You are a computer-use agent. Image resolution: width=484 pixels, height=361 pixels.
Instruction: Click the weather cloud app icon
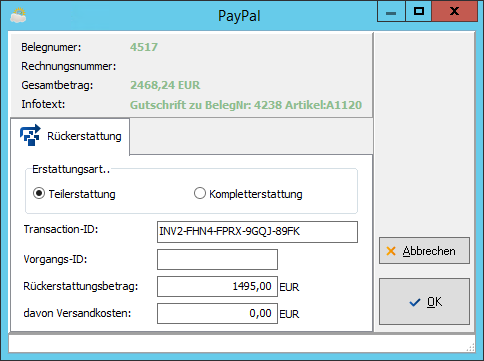click(18, 15)
